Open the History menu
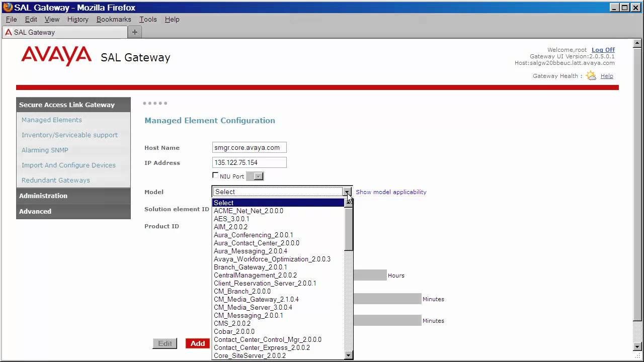Image resolution: width=644 pixels, height=362 pixels. [x=77, y=19]
